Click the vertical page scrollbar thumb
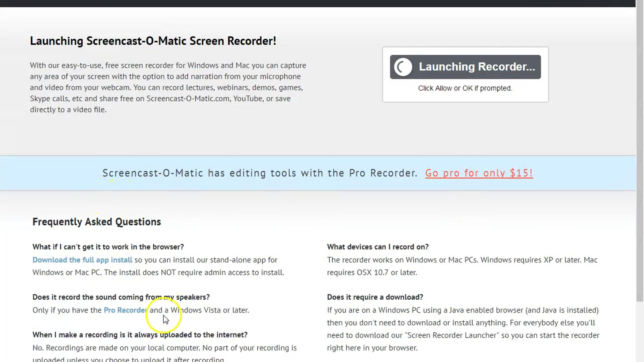The height and width of the screenshot is (362, 644). coord(640,151)
